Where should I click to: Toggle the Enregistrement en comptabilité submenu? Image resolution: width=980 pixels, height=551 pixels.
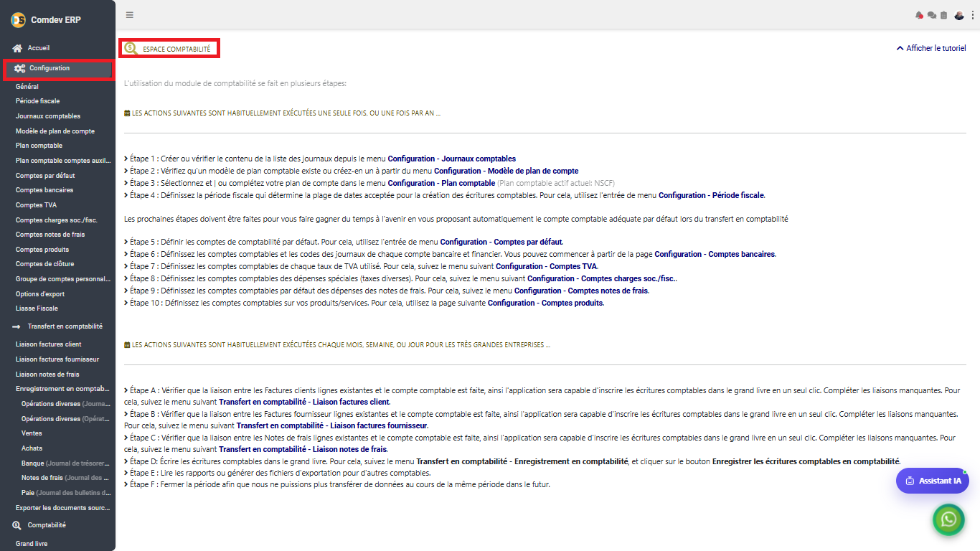pos(63,389)
